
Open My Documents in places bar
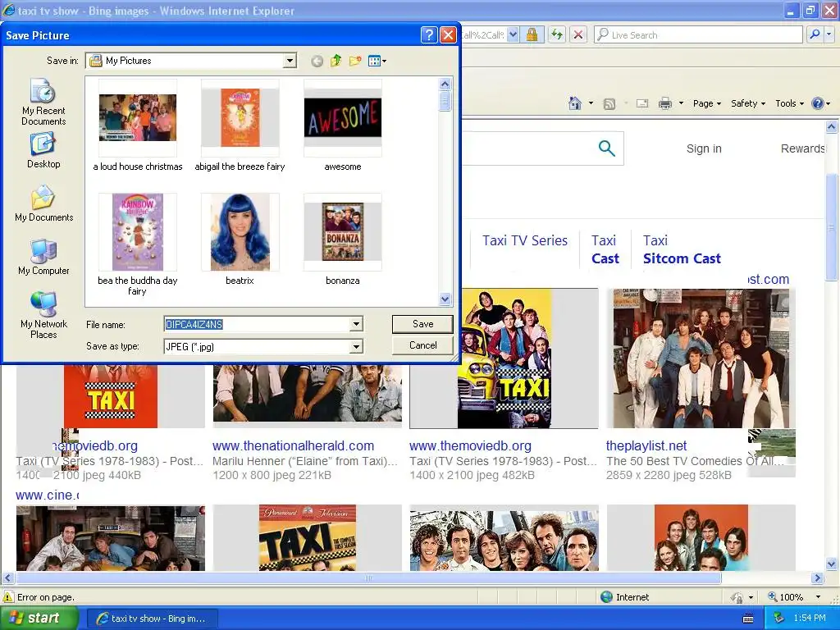coord(44,204)
